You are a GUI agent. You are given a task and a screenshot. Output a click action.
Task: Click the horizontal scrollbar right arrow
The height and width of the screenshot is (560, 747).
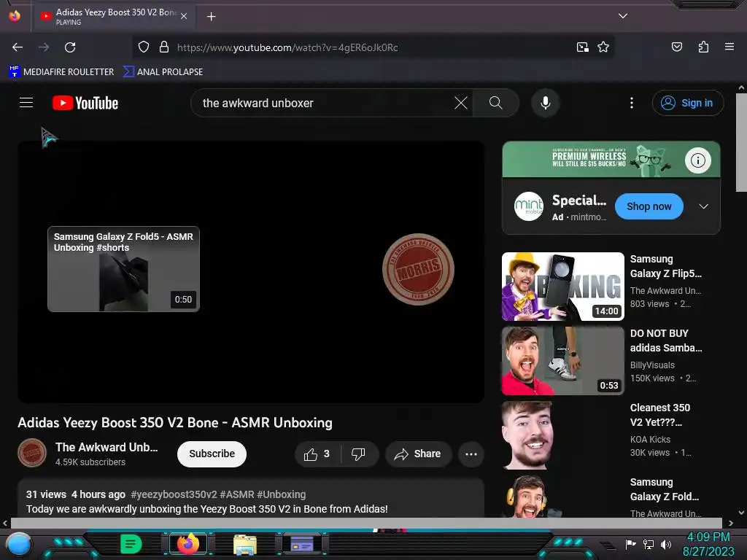click(x=730, y=523)
